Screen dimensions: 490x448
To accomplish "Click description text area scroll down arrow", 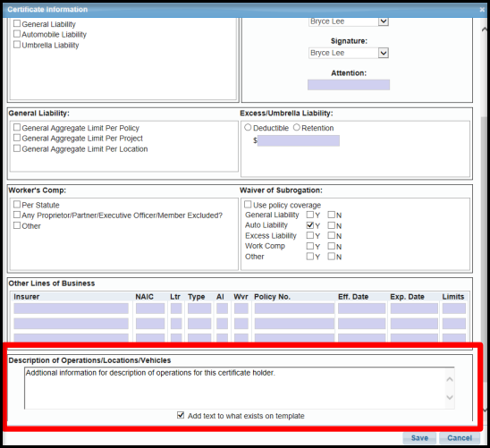I will point(450,397).
